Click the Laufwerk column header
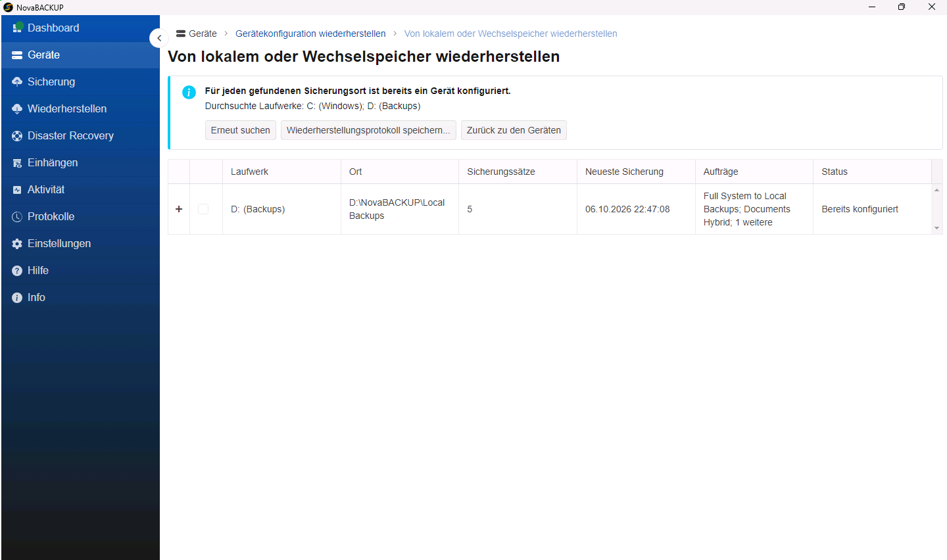 (x=281, y=172)
